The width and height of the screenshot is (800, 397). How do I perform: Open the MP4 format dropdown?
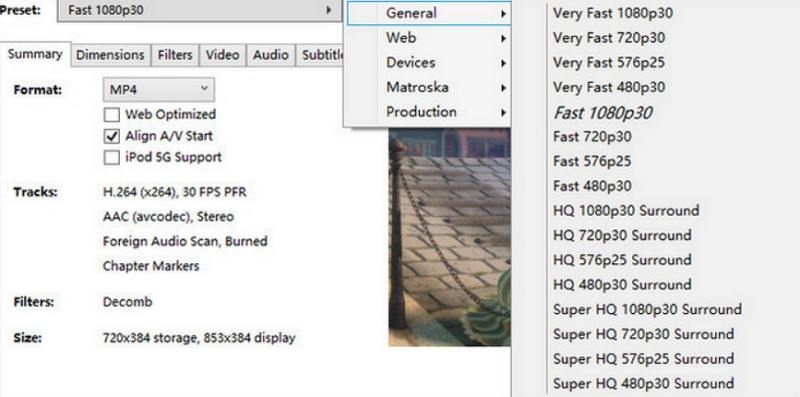pos(159,90)
